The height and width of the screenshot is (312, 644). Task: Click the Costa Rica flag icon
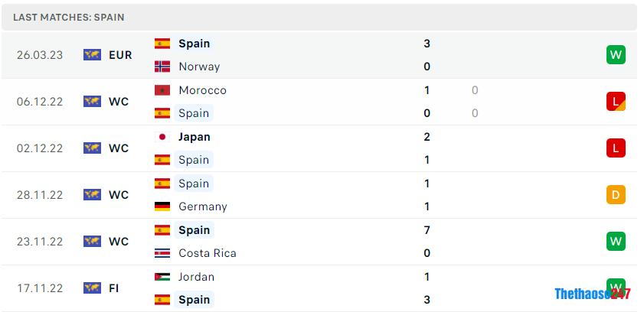click(162, 253)
